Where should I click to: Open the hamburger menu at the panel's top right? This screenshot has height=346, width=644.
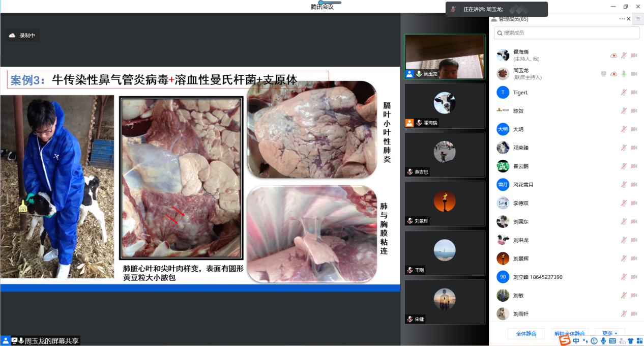click(x=638, y=19)
